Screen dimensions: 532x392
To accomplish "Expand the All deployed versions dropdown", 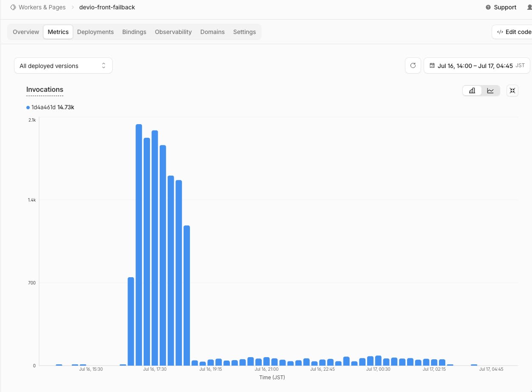I will [x=63, y=66].
